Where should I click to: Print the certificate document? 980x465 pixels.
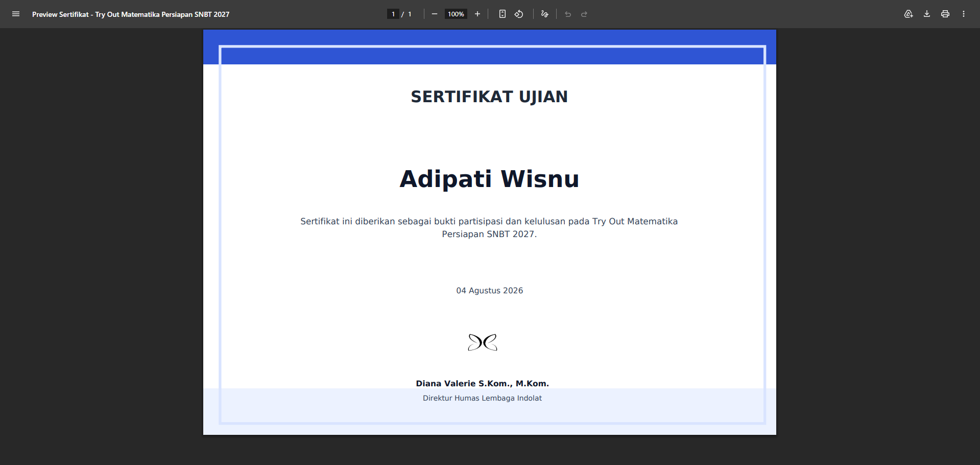pyautogui.click(x=945, y=14)
